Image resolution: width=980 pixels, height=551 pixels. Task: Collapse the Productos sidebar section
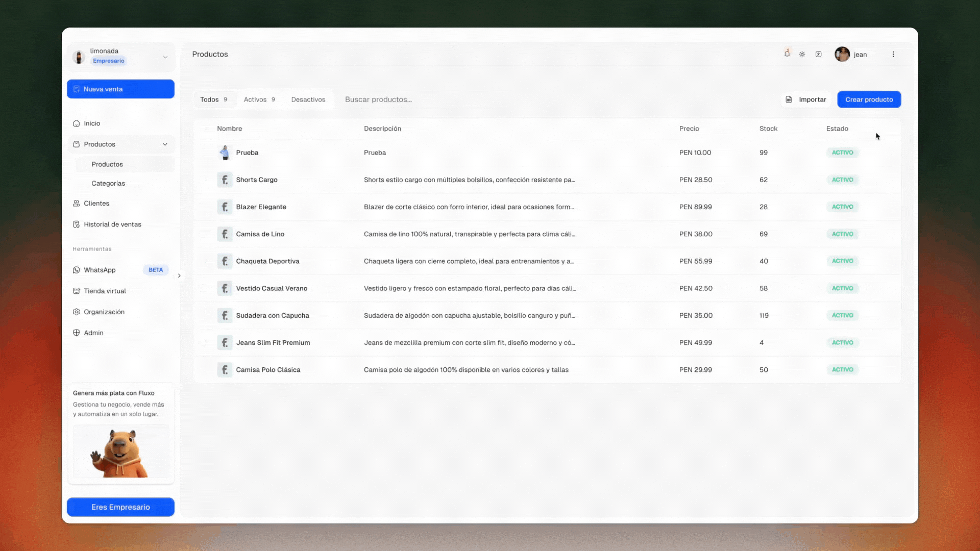point(165,144)
